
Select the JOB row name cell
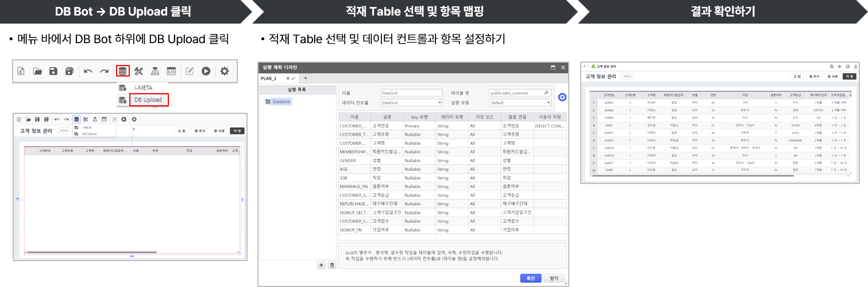coord(354,178)
